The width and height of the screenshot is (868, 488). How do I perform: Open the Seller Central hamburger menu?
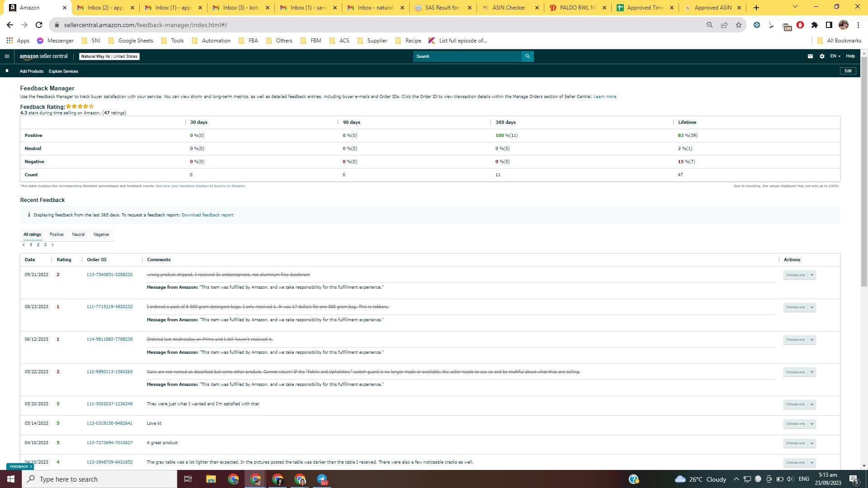pyautogui.click(x=7, y=56)
